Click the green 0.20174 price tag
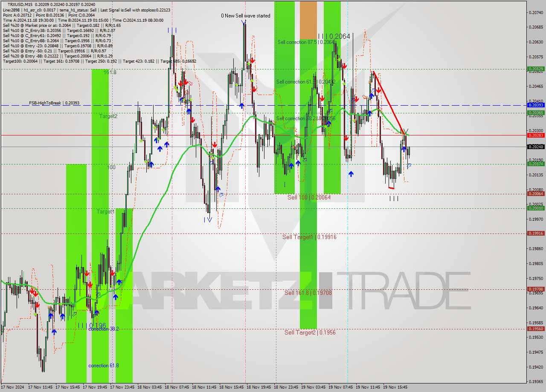 pos(536,164)
